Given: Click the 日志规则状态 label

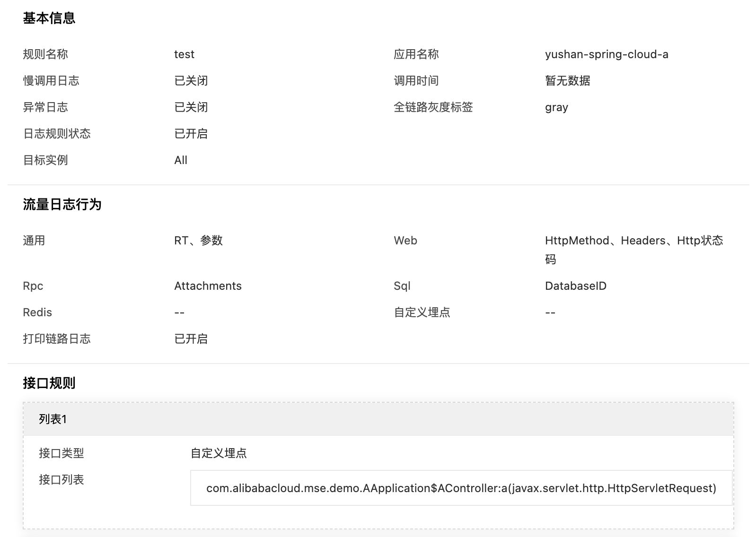Looking at the screenshot, I should [57, 134].
